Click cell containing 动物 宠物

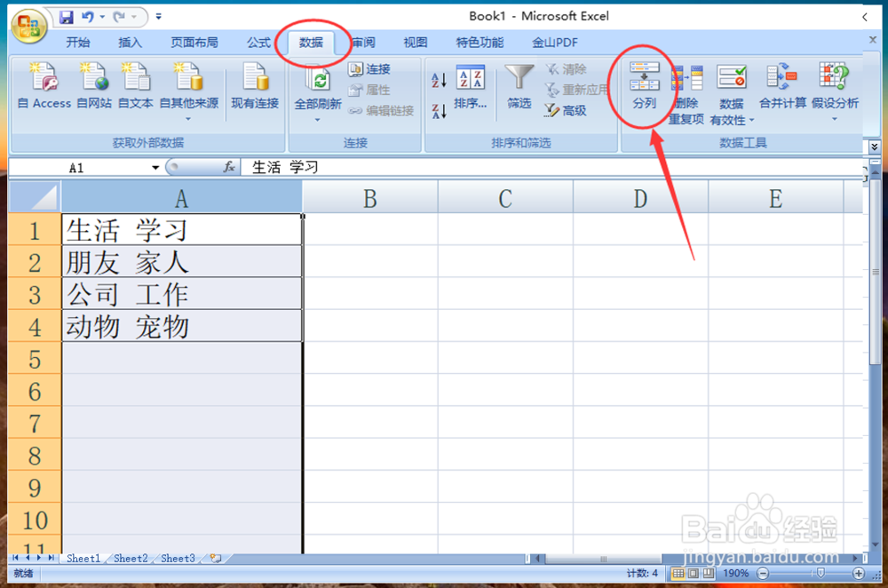tap(182, 326)
